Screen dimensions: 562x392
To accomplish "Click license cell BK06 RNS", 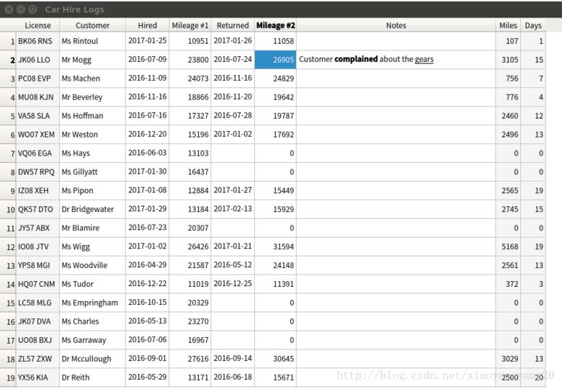I will [x=37, y=41].
